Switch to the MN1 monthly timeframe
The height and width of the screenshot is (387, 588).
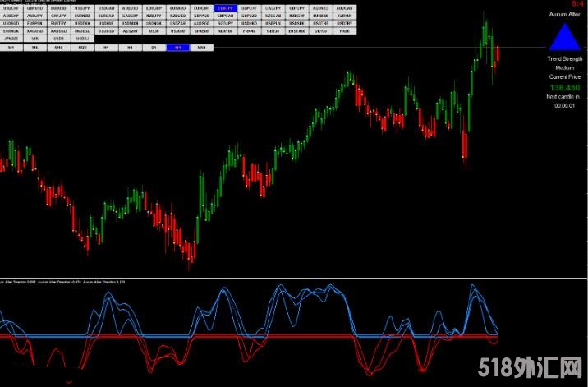point(202,48)
